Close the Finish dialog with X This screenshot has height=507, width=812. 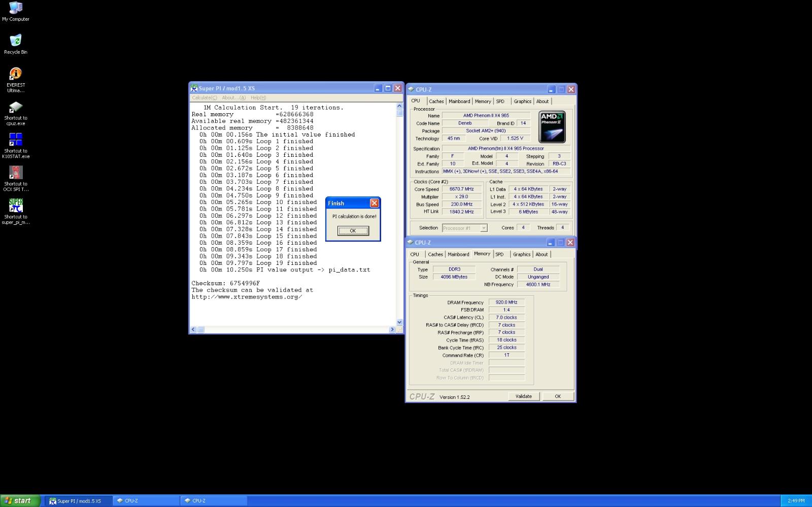click(x=374, y=203)
